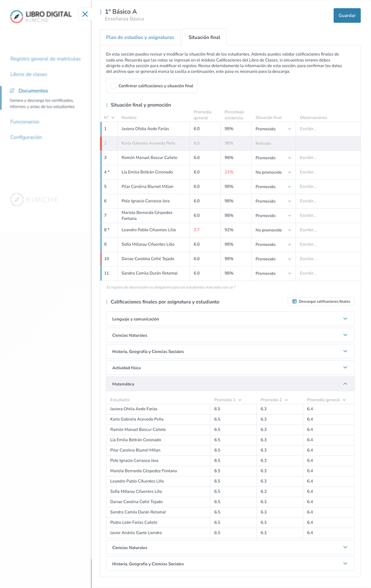Click the red 3.7 average value
The height and width of the screenshot is (588, 371).
click(197, 230)
